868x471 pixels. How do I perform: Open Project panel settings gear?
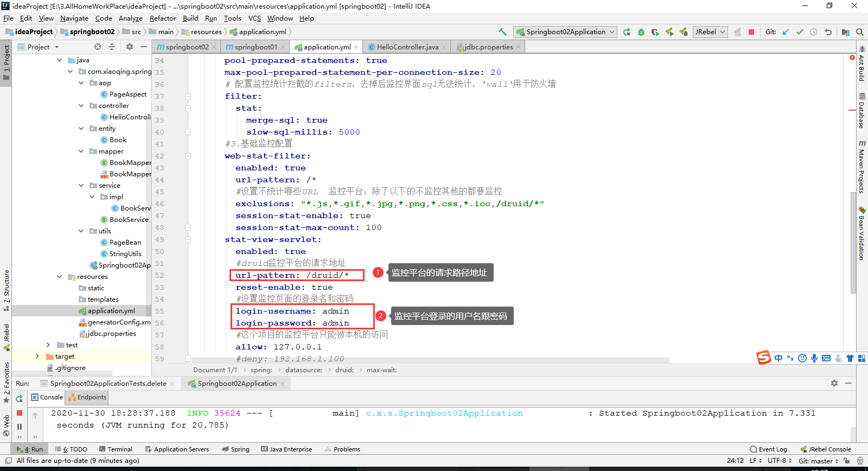(x=129, y=47)
